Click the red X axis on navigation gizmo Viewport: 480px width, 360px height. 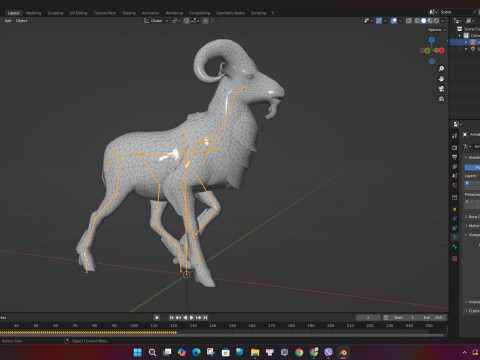point(442,50)
